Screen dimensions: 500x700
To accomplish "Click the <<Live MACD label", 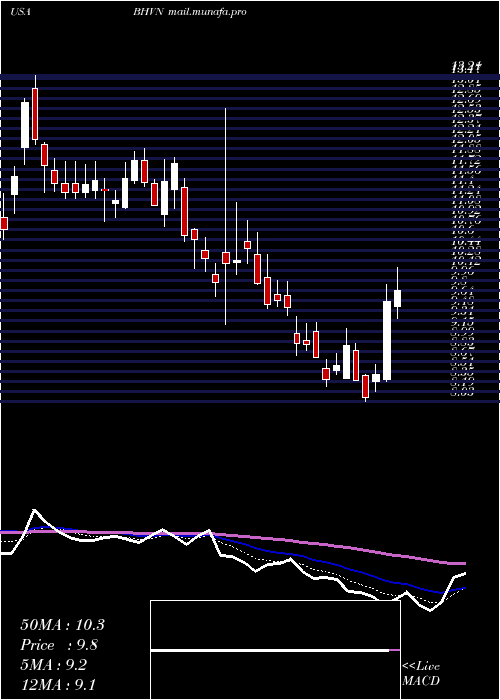I will point(421,674).
